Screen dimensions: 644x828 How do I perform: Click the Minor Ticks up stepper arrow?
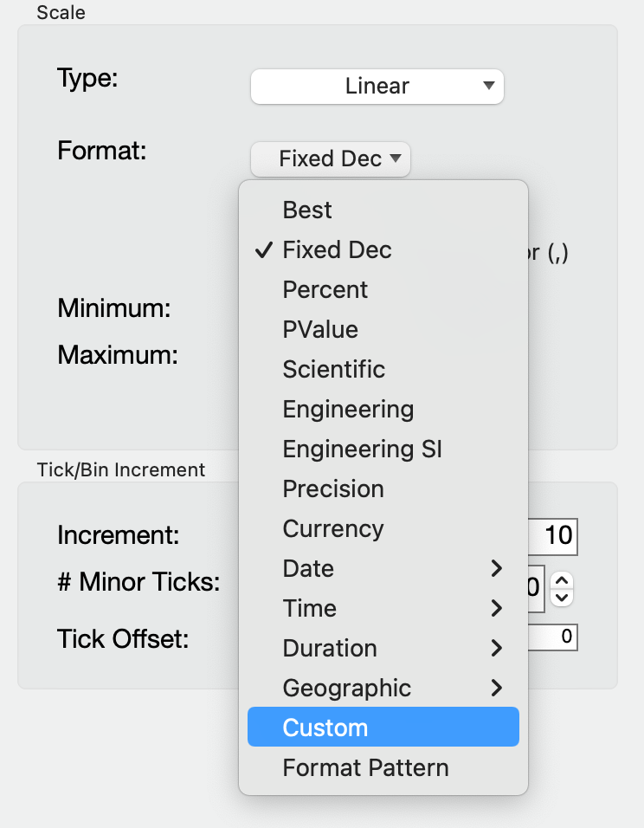[560, 581]
